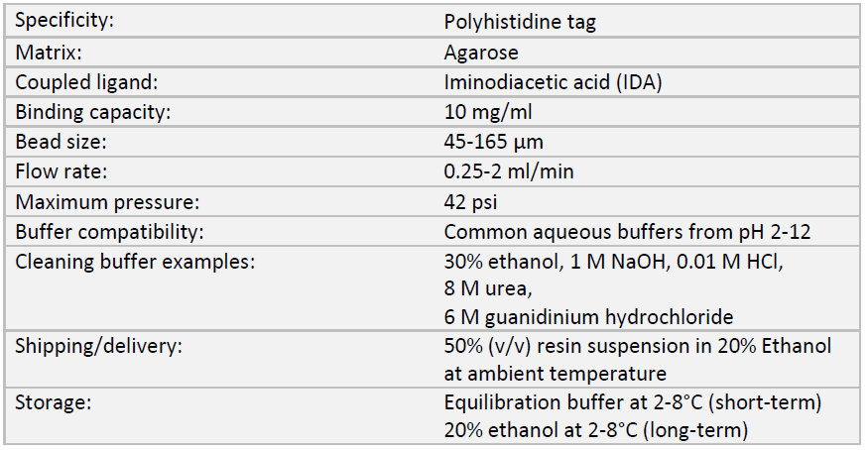
Task: Click the "Shipping/delivery:" label
Action: pos(98,345)
